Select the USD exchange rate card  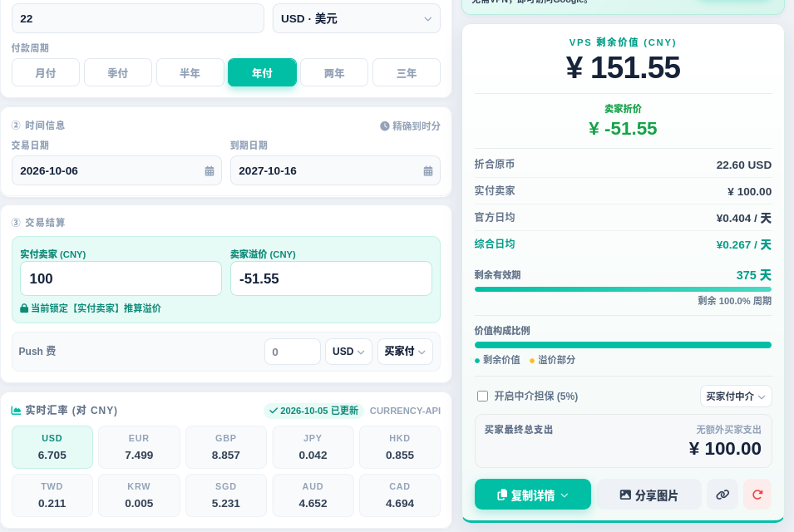tap(52, 447)
